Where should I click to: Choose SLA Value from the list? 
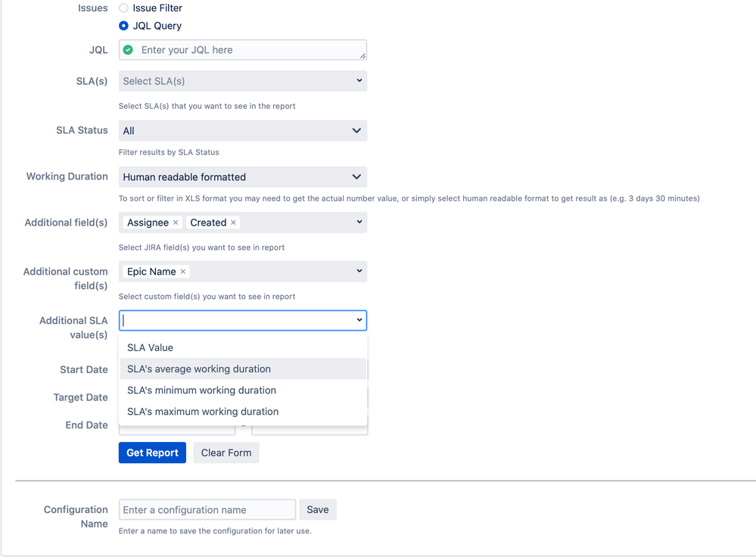click(x=242, y=348)
